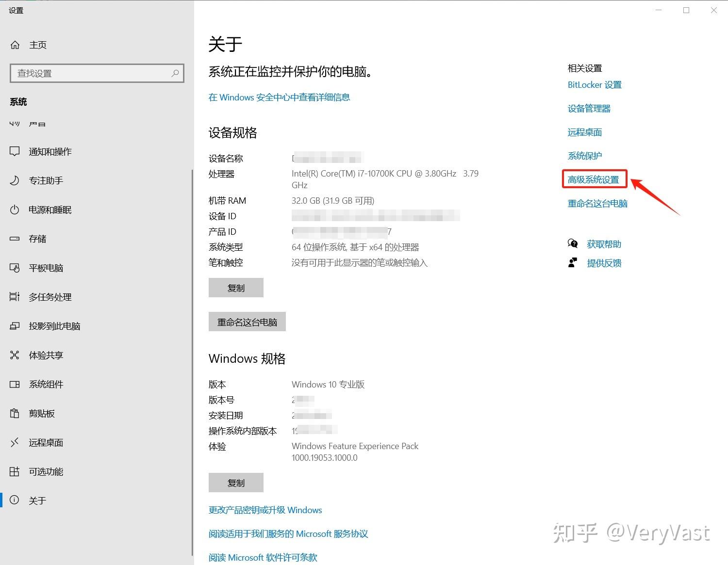The width and height of the screenshot is (728, 565).
Task: Click 通知和操作 (Notifications & actions)
Action: [50, 151]
